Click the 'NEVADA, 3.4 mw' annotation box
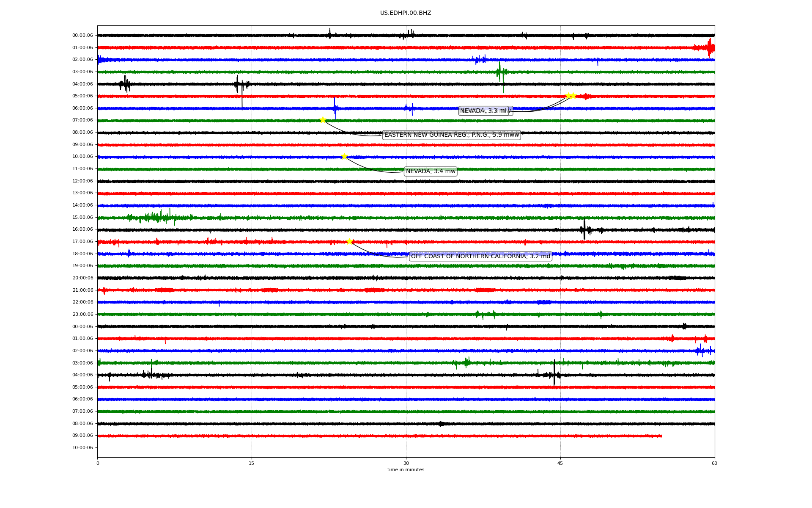Image resolution: width=812 pixels, height=508 pixels. tap(431, 171)
